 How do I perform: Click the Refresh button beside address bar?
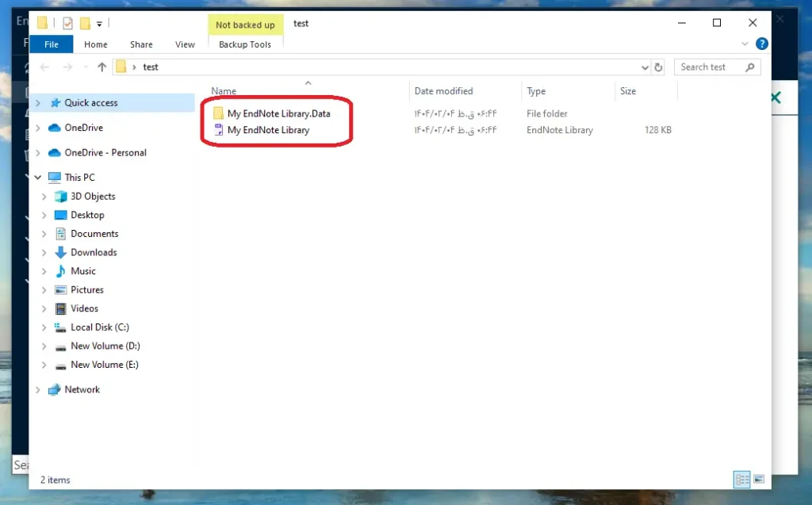click(658, 67)
